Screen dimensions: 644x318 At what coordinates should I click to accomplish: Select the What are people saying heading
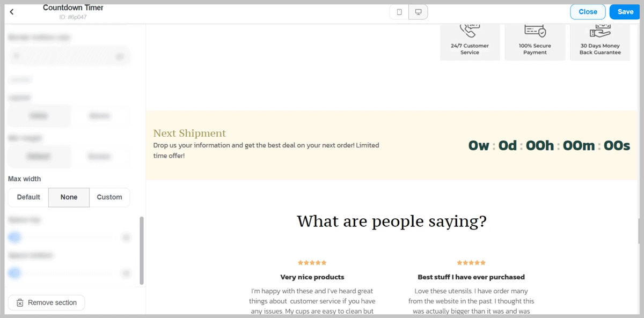(391, 221)
